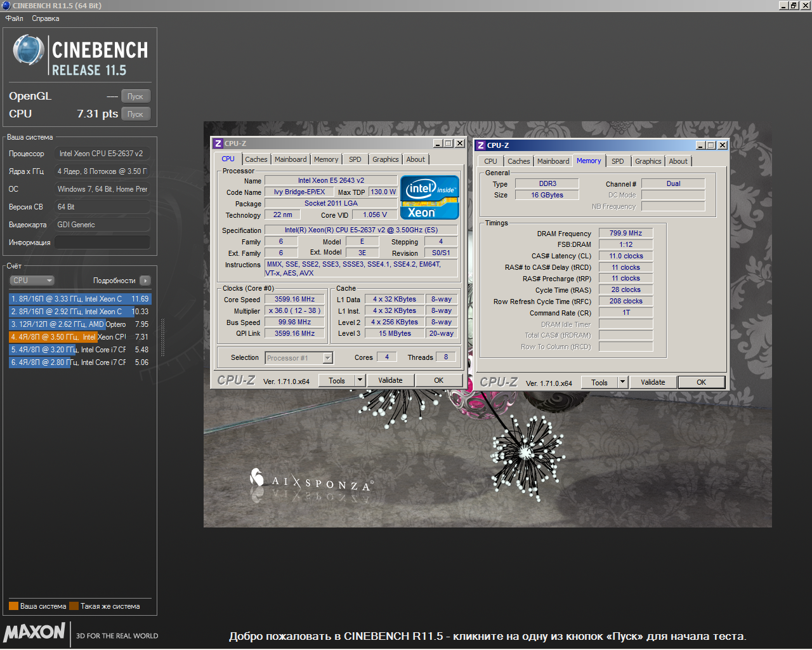Switch to SPD tab in left CPU-Z
Viewport: 812px width, 650px height.
click(355, 159)
